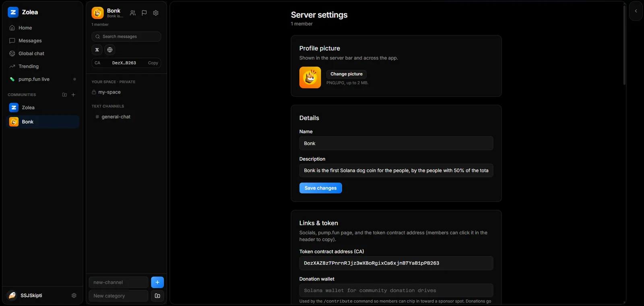644x306 pixels.
Task: Open the X social link icon
Action: 97,50
